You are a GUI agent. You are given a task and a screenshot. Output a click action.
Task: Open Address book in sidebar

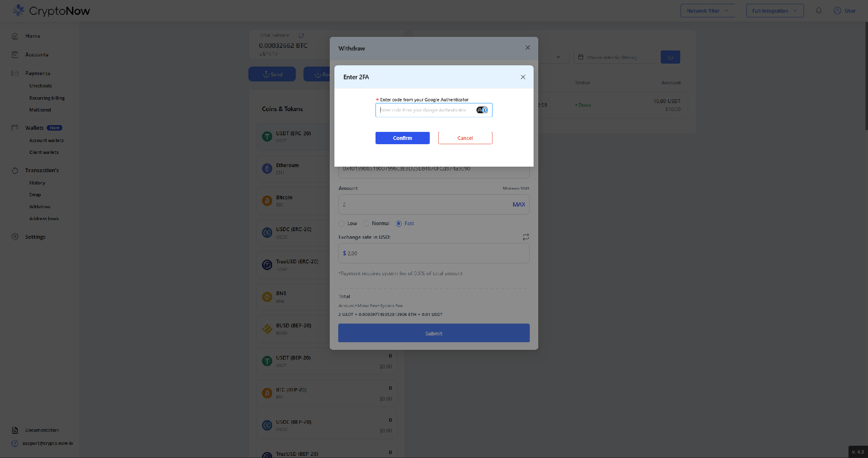[x=44, y=219]
